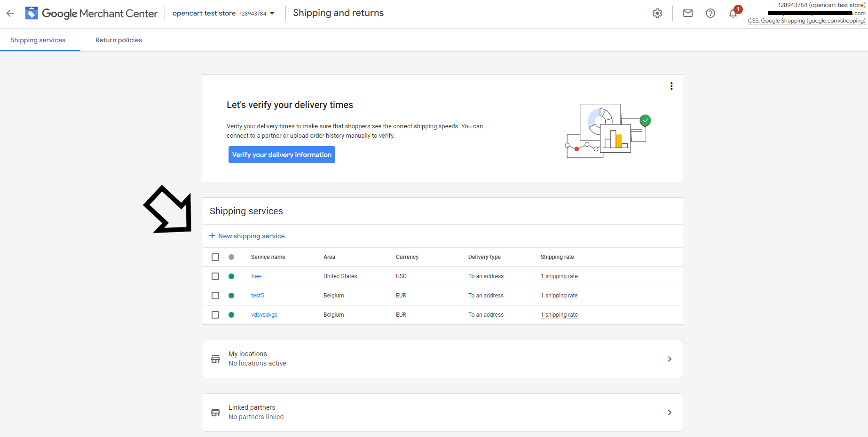View notifications via the bell icon
Image resolution: width=868 pixels, height=437 pixels.
click(732, 14)
